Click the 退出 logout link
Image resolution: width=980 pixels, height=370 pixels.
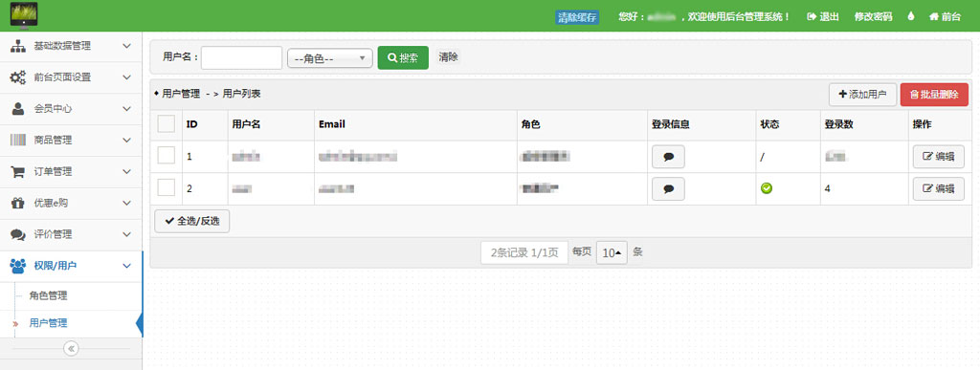pyautogui.click(x=823, y=17)
